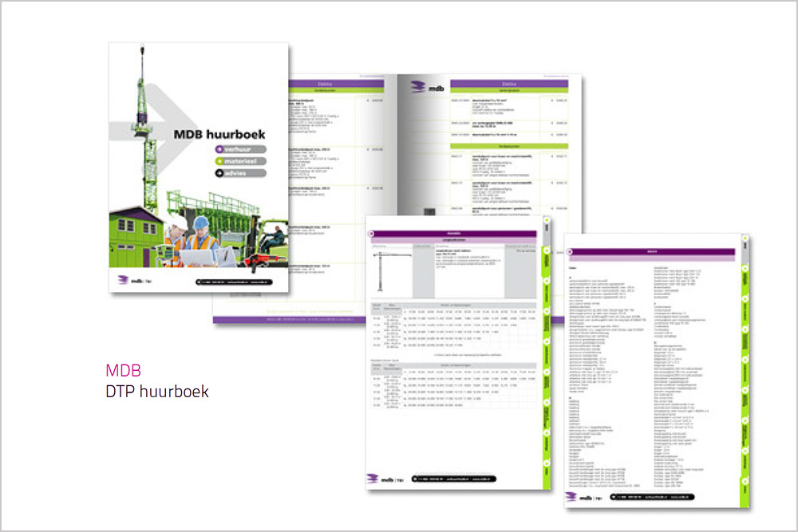This screenshot has width=798, height=532.
Task: Click the purple header bar on the index page
Action: 652,252
